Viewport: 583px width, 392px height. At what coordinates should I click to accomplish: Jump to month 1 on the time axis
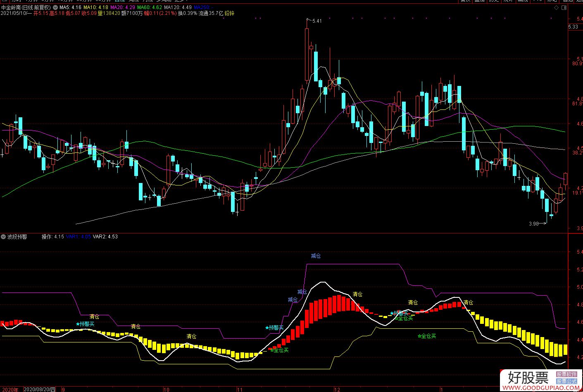click(441, 389)
